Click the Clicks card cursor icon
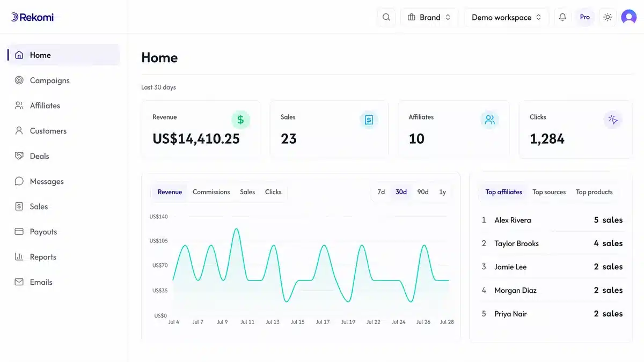The width and height of the screenshot is (644, 362). pos(613,120)
